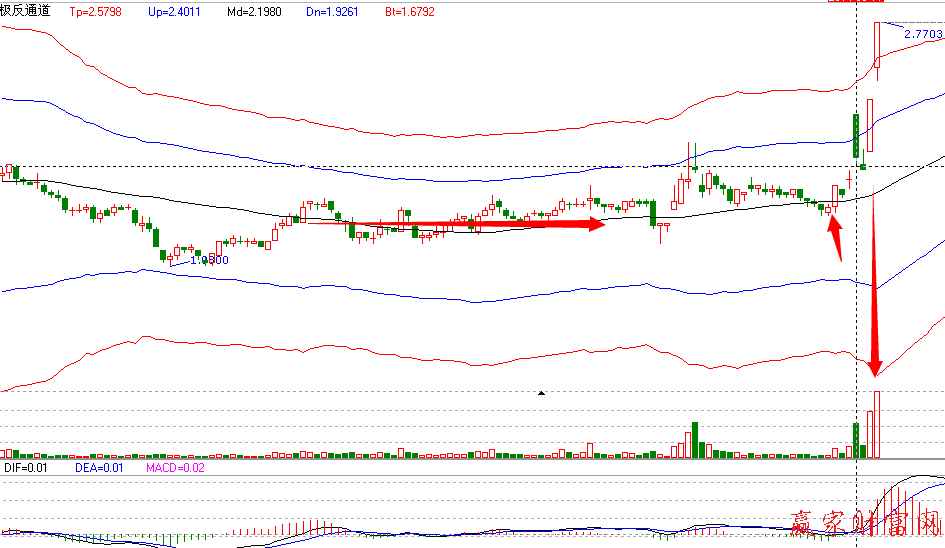Click the magenta MACD=0.02 label
945x548 pixels.
coord(175,467)
